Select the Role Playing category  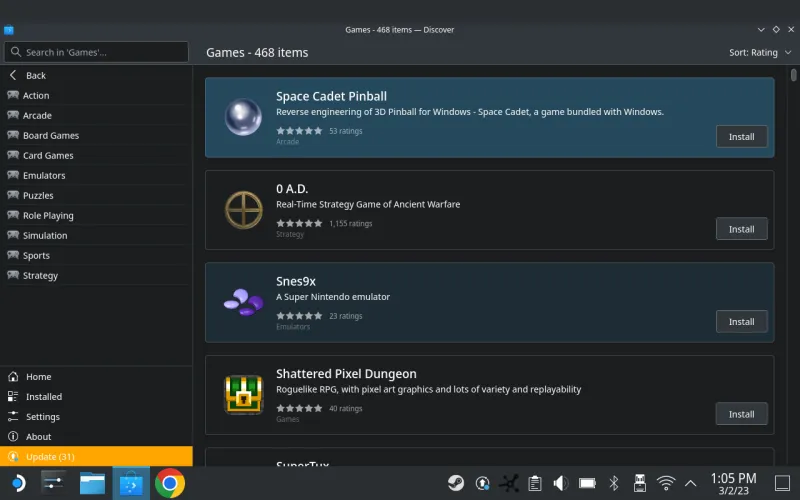click(48, 215)
